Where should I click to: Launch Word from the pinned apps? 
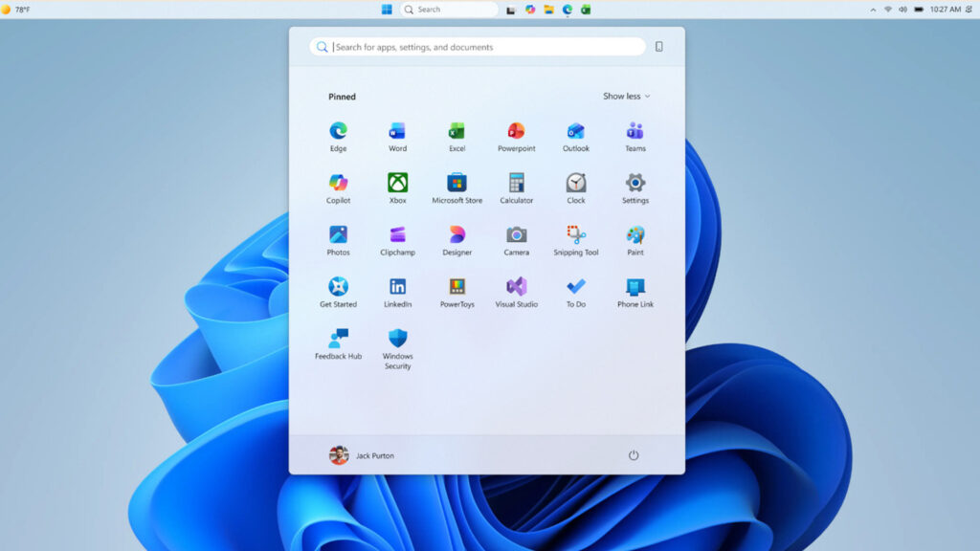pos(397,137)
